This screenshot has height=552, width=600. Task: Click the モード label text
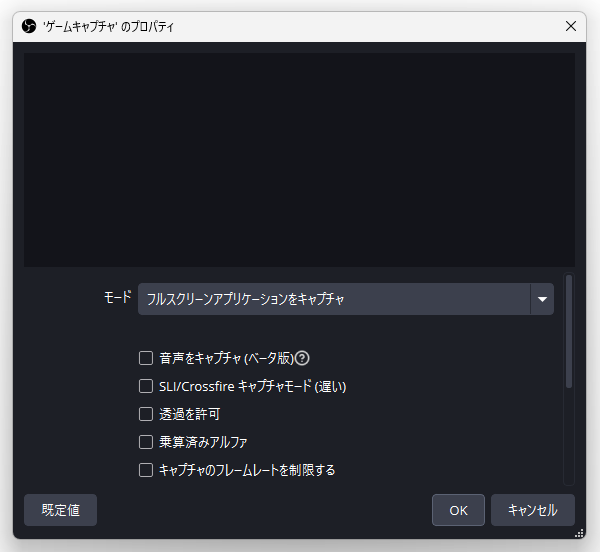click(x=118, y=297)
